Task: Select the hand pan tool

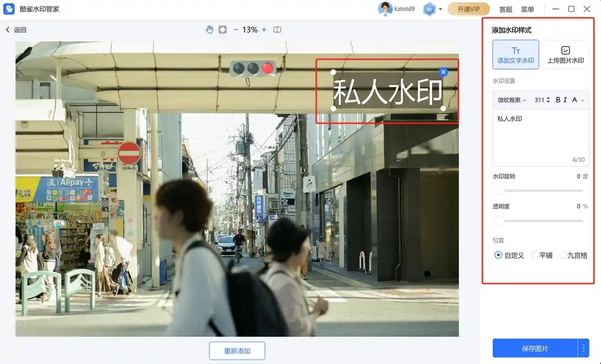Action: click(210, 30)
